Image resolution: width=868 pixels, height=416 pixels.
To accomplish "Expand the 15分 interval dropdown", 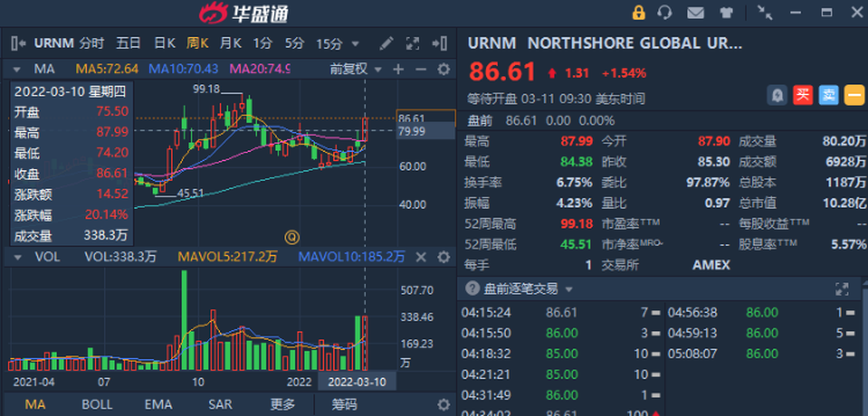I will point(338,43).
